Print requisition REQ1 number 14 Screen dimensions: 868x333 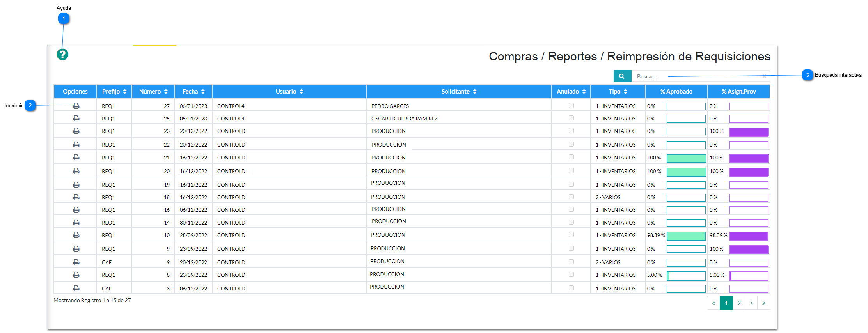(76, 223)
